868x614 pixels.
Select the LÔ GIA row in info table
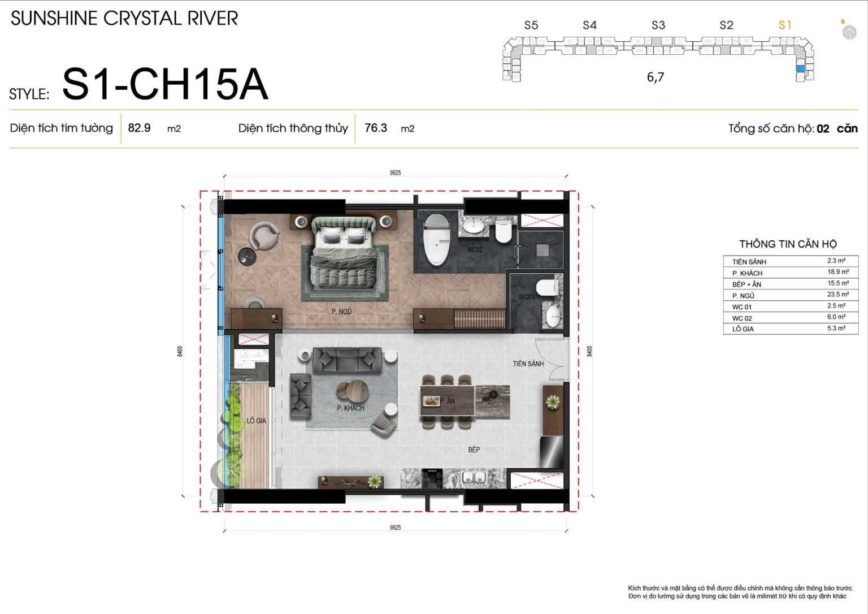pos(791,328)
